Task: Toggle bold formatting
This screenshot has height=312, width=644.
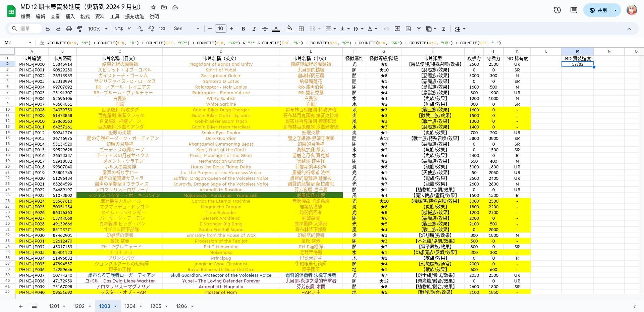Action: [244, 29]
